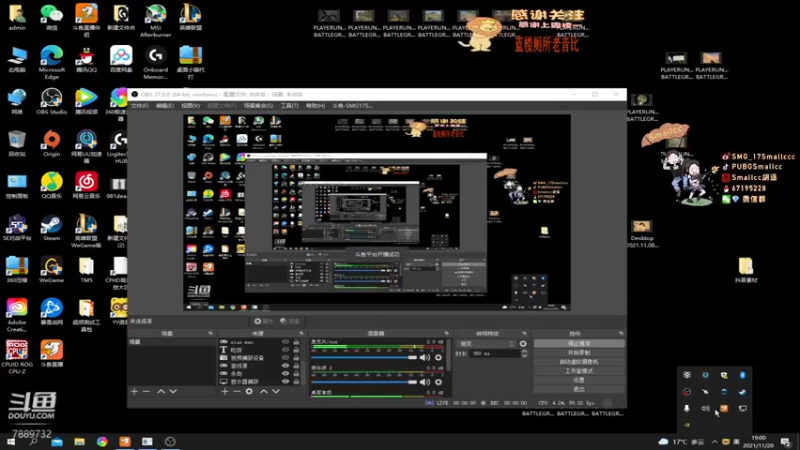Open 场景集合(S) menu
800x450 pixels.
[258, 106]
